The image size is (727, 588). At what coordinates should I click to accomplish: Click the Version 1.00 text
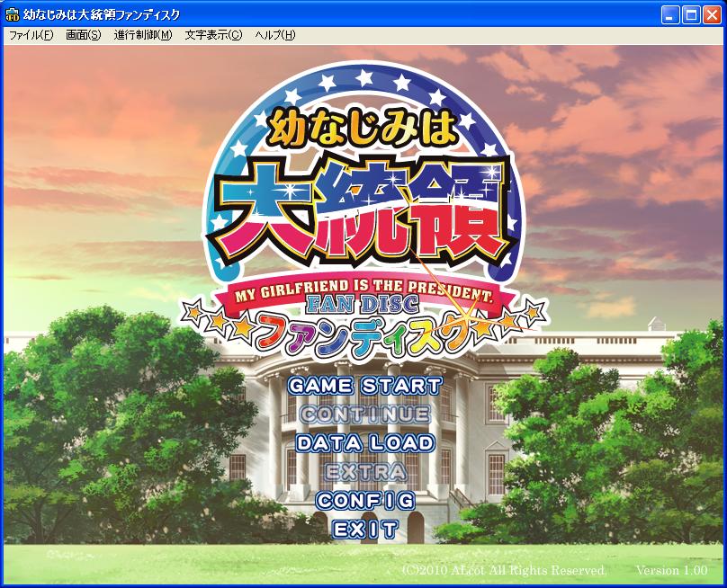pos(672,570)
